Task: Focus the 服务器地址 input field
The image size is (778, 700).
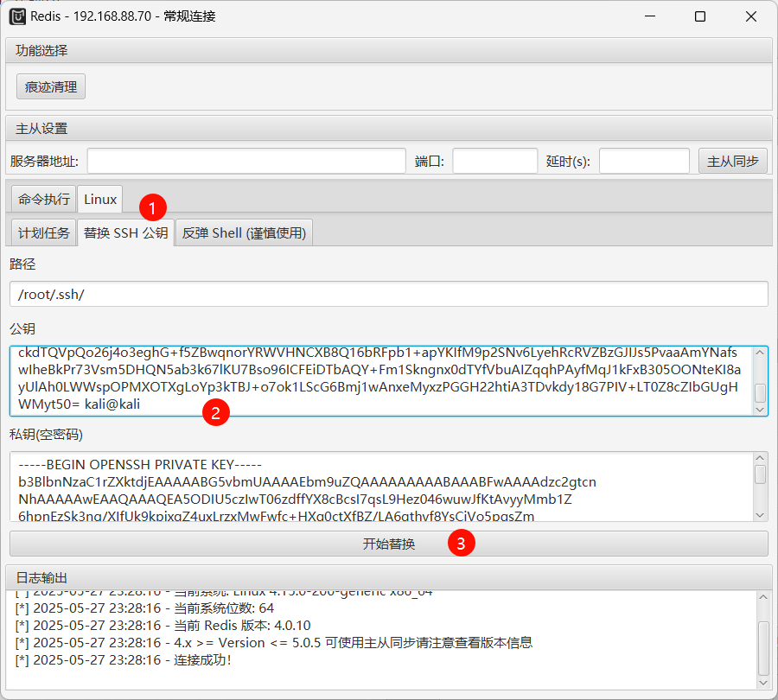Action: (246, 161)
